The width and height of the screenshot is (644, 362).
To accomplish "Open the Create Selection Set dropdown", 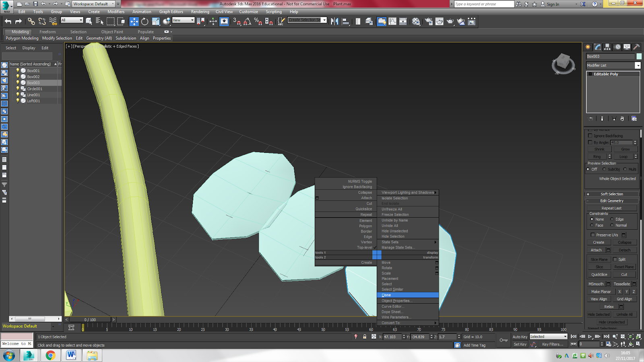I will (x=324, y=20).
